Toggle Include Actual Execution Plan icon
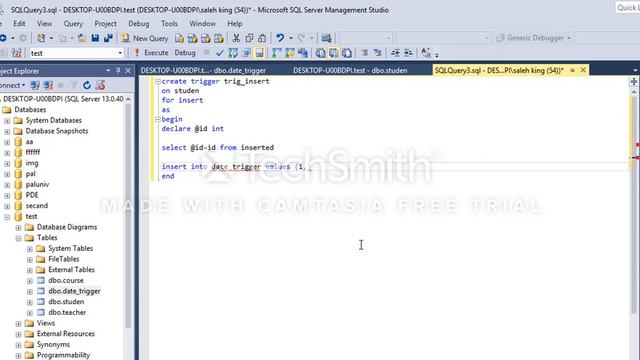 coord(277,53)
